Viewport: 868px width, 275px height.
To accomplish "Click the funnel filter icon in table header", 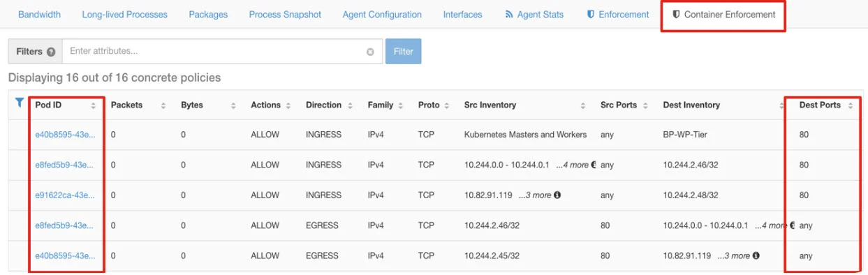I will coord(20,103).
